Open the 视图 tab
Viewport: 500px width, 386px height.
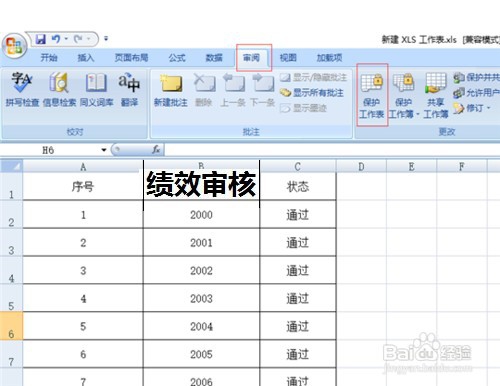coord(288,58)
